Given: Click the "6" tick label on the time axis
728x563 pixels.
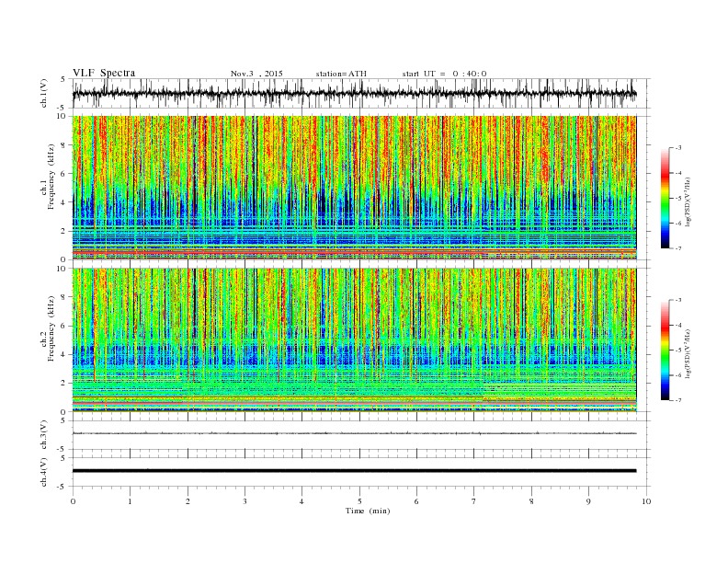Looking at the screenshot, I should [x=416, y=501].
